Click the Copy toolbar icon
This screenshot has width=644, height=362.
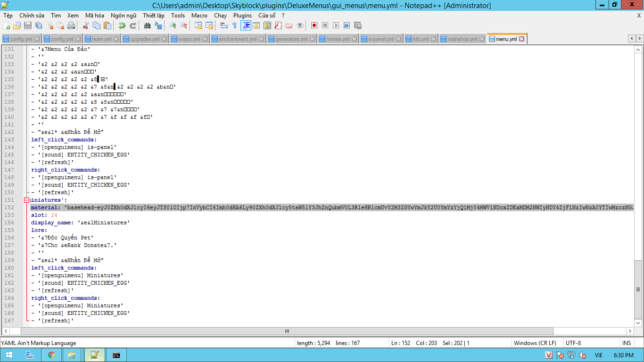click(97, 25)
